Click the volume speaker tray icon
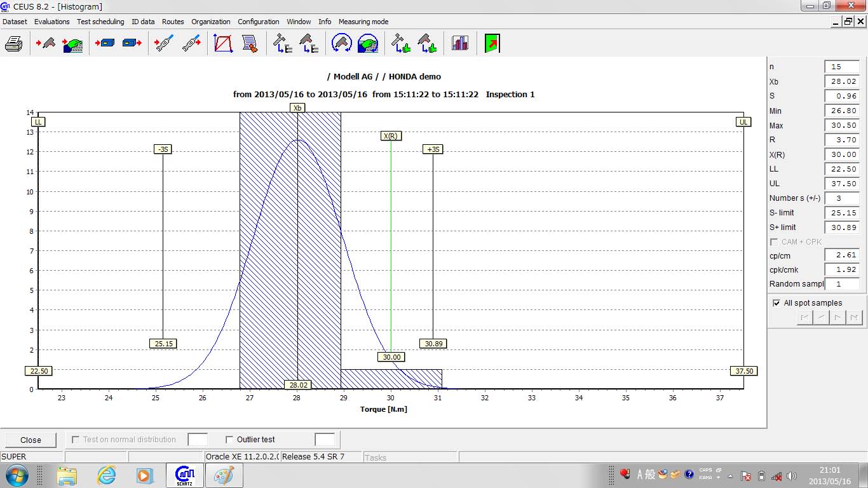This screenshot has height=488, width=868. point(792,476)
